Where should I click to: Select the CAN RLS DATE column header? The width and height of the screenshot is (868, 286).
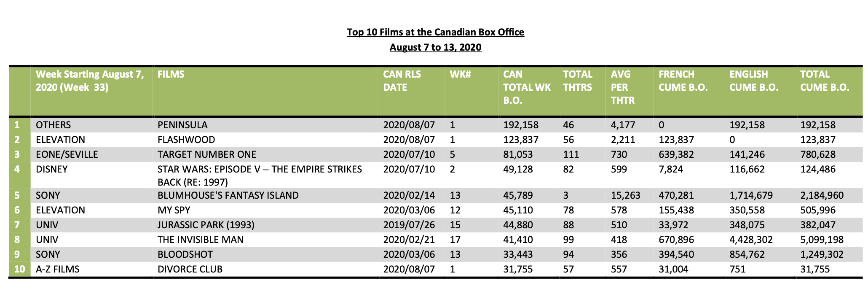point(402,81)
